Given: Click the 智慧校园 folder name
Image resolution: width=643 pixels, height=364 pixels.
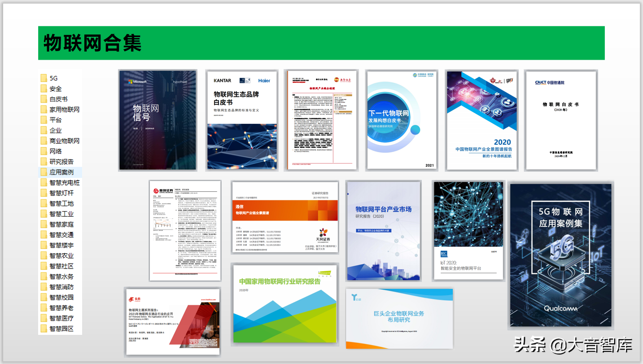Looking at the screenshot, I should tap(61, 297).
